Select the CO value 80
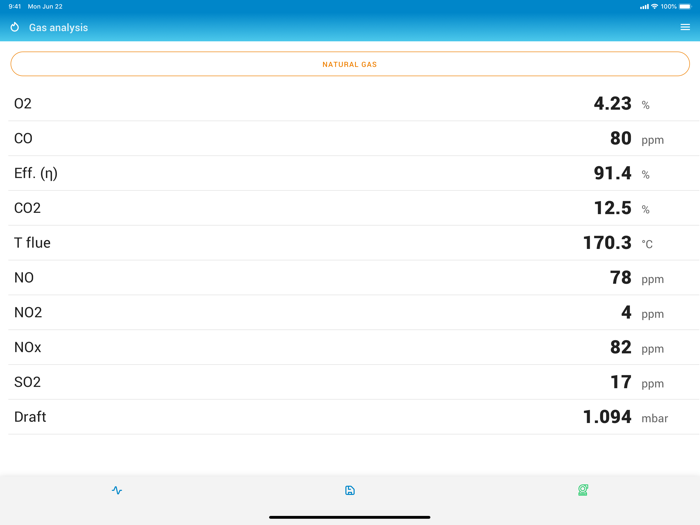The image size is (700, 525). (x=621, y=138)
